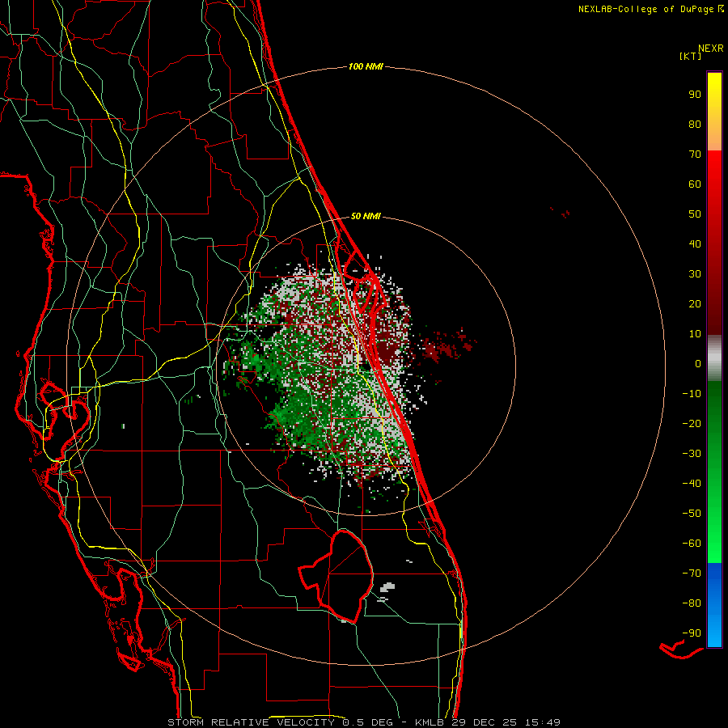Click the 100 NMI range ring label

pyautogui.click(x=366, y=67)
